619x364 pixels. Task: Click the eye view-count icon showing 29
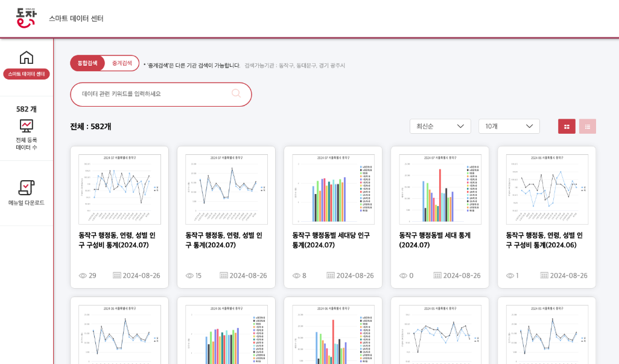click(83, 275)
